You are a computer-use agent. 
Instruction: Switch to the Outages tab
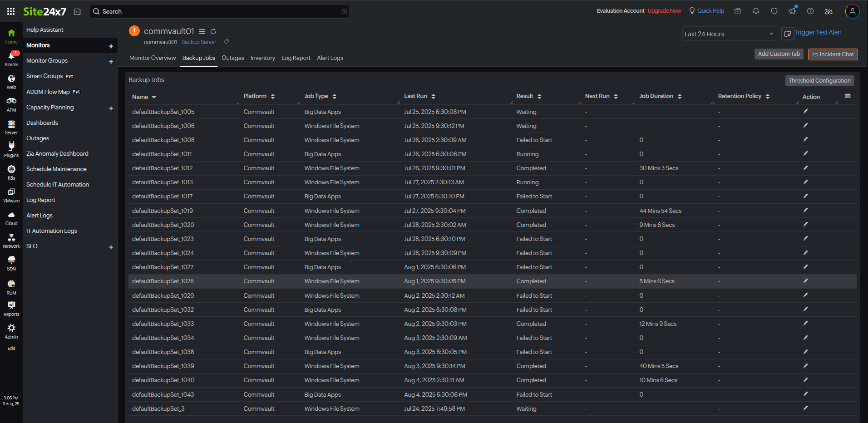232,58
